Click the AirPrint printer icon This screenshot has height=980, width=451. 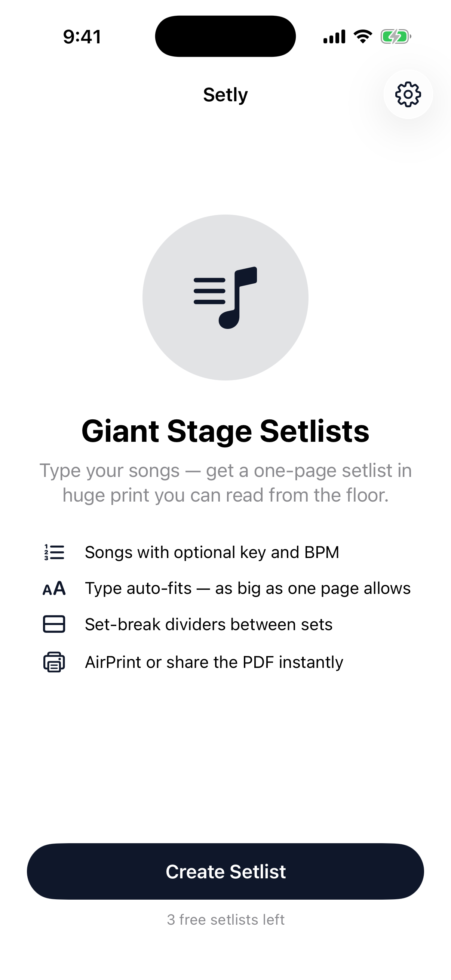(x=54, y=662)
